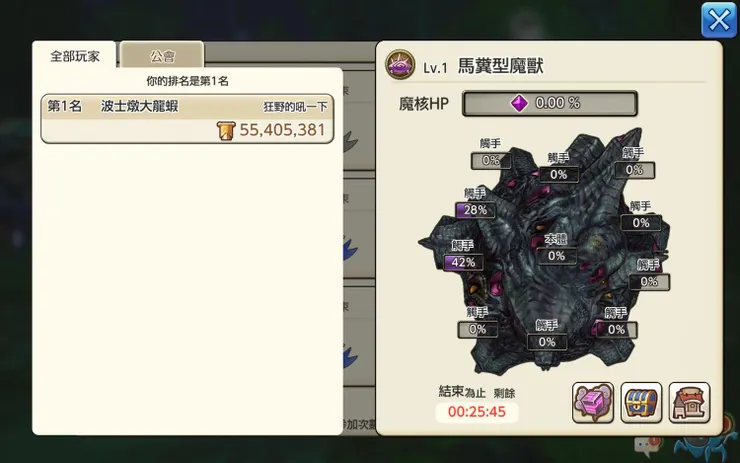Switch to the 全部玩家 tab

[75, 56]
